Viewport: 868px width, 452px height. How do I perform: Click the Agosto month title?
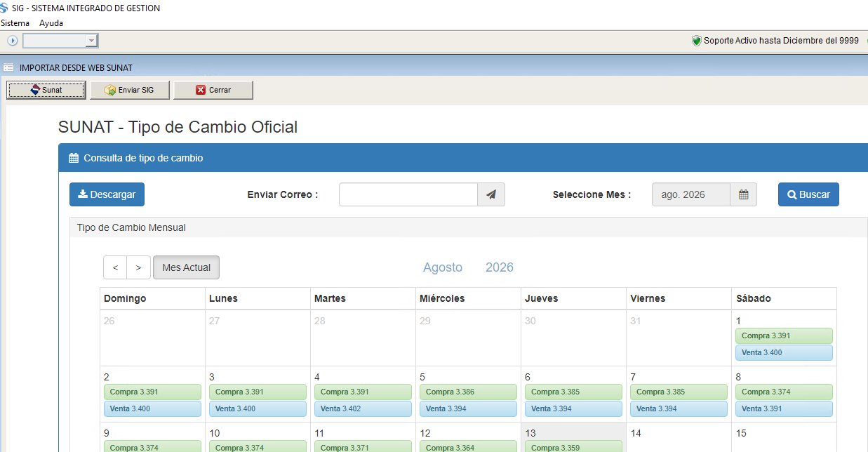443,267
